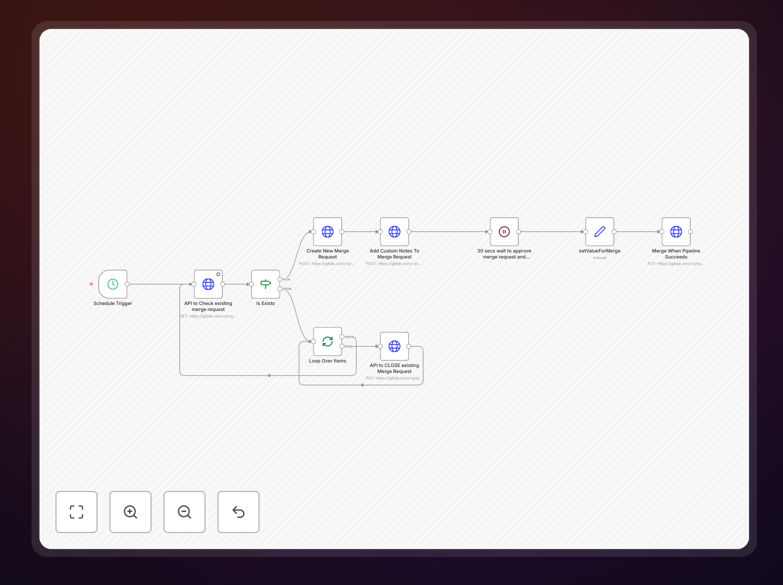Click the Is Exists false output connector
Image resolution: width=783 pixels, height=585 pixels.
pos(280,289)
